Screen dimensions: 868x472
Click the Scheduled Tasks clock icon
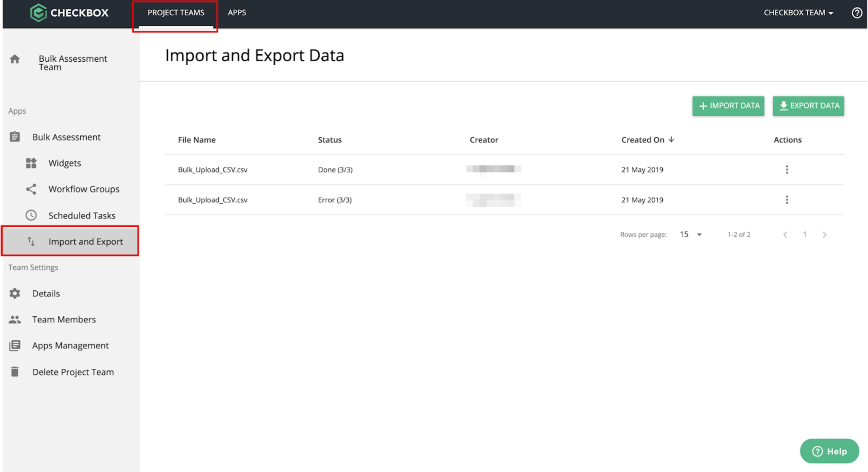[31, 215]
